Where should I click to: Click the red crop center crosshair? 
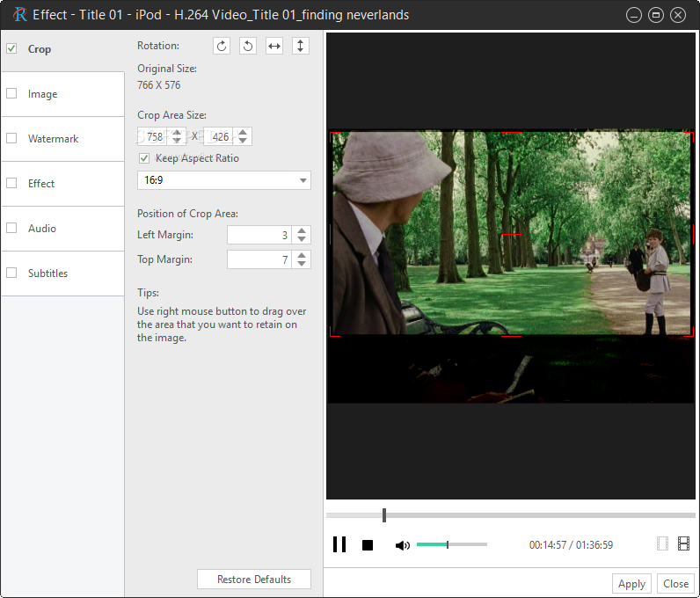click(x=512, y=235)
